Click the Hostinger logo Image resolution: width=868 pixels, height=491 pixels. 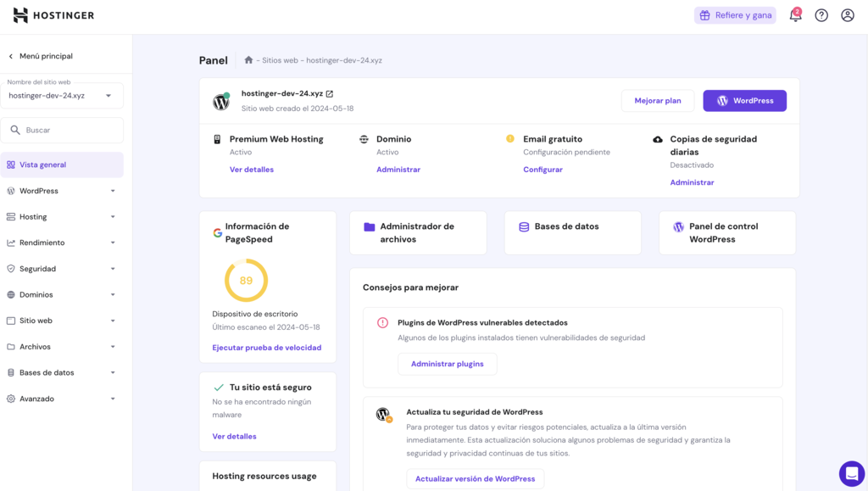tap(53, 14)
